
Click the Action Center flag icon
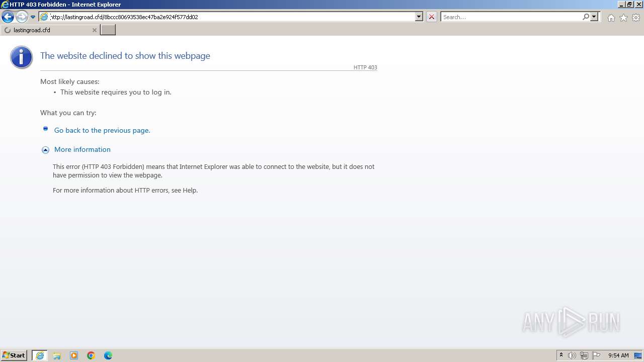pyautogui.click(x=596, y=355)
